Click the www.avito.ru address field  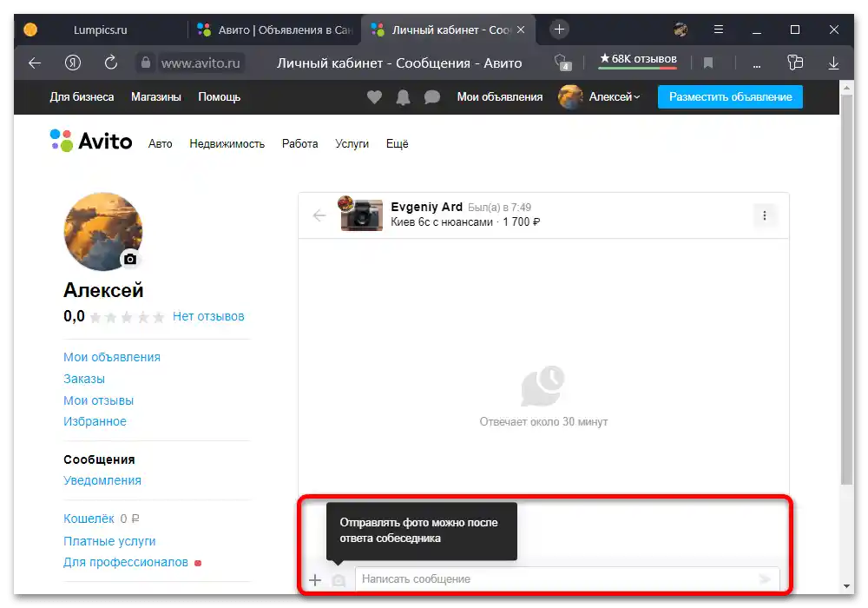[201, 63]
